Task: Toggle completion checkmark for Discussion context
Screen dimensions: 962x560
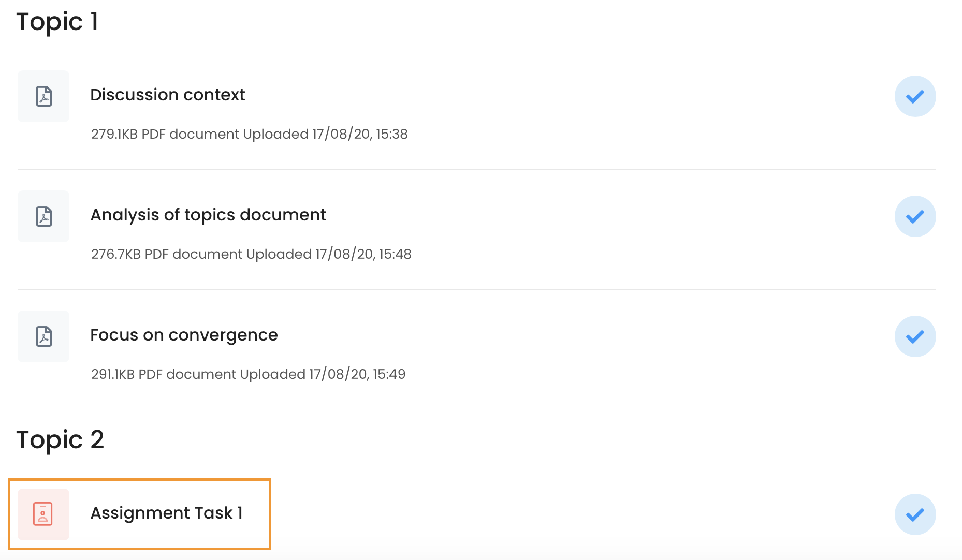Action: [914, 96]
